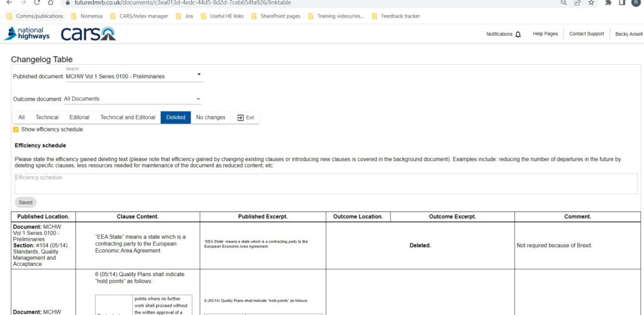
Task: Bookmark this page with the star icon
Action: [591, 3]
